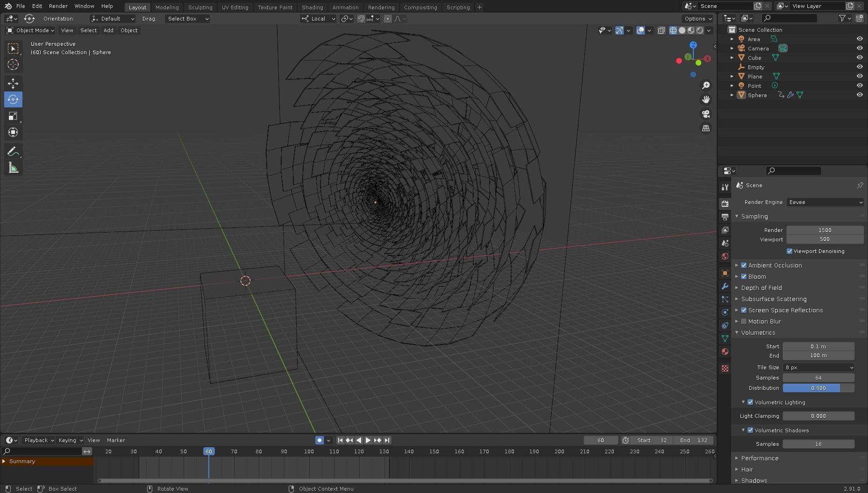Image resolution: width=868 pixels, height=493 pixels.
Task: Select the Select Box tool in toolbar
Action: tap(13, 48)
